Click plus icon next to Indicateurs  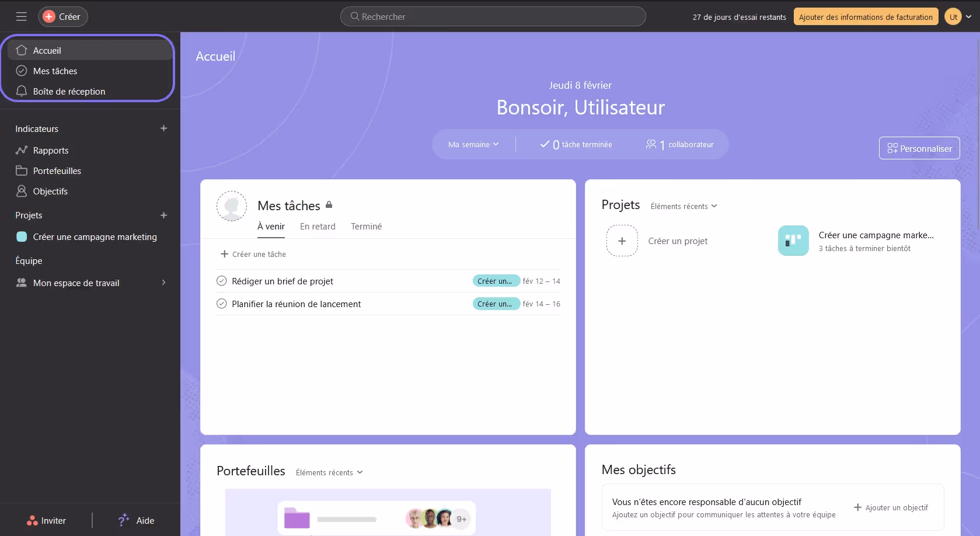tap(164, 128)
